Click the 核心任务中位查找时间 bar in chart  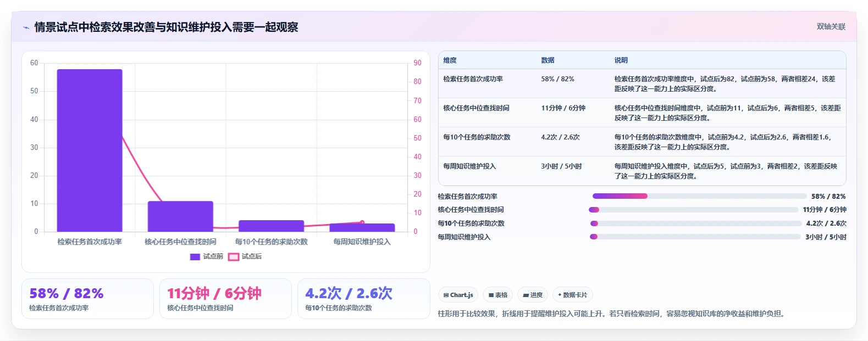(x=180, y=216)
